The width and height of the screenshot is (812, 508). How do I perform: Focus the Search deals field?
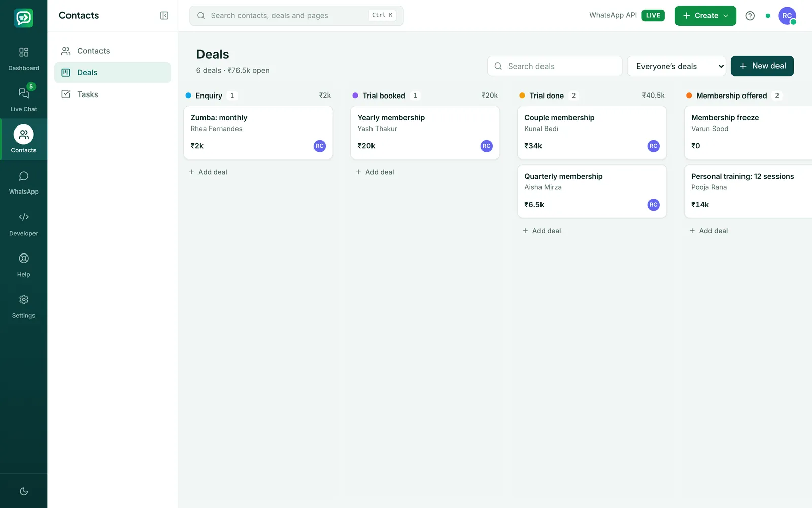[x=555, y=66]
